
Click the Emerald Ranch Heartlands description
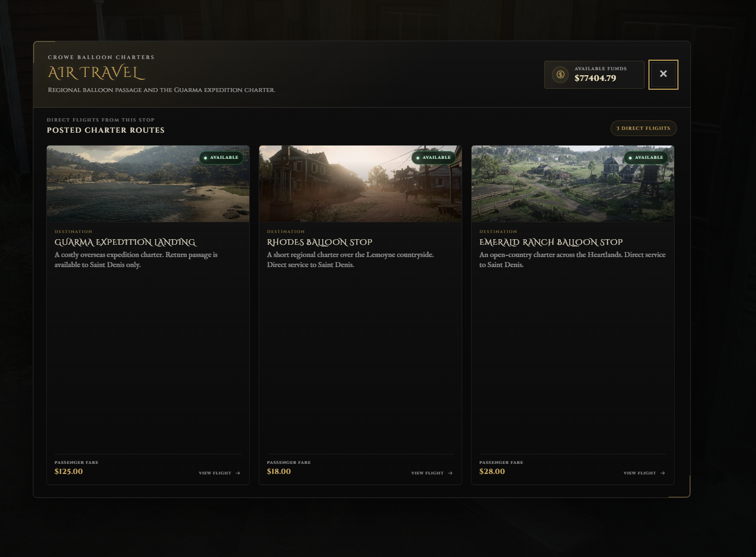pyautogui.click(x=573, y=260)
